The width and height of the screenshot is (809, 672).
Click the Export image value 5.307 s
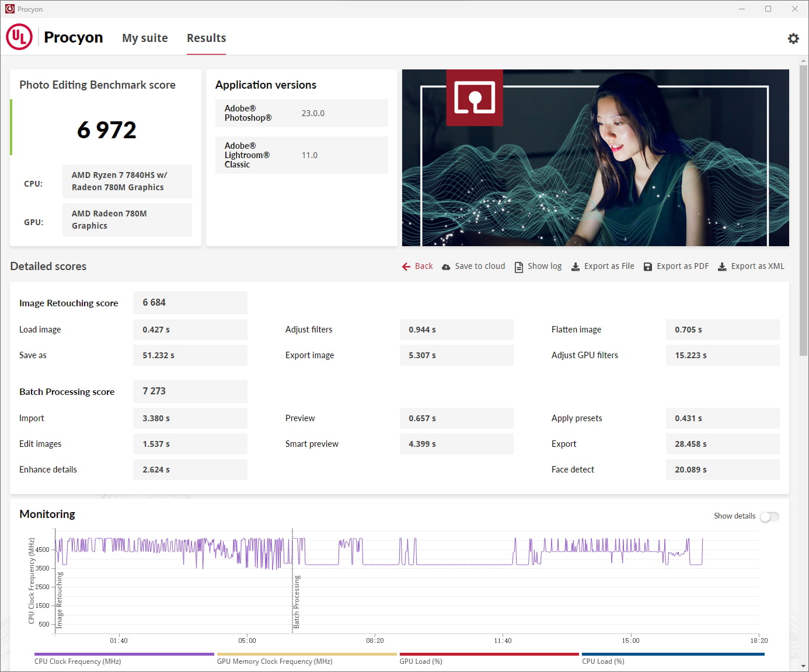click(456, 355)
